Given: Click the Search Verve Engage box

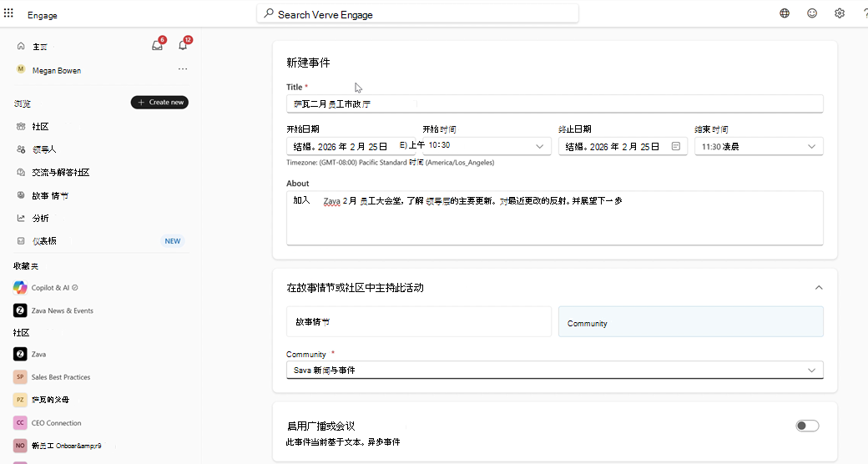Looking at the screenshot, I should [418, 14].
